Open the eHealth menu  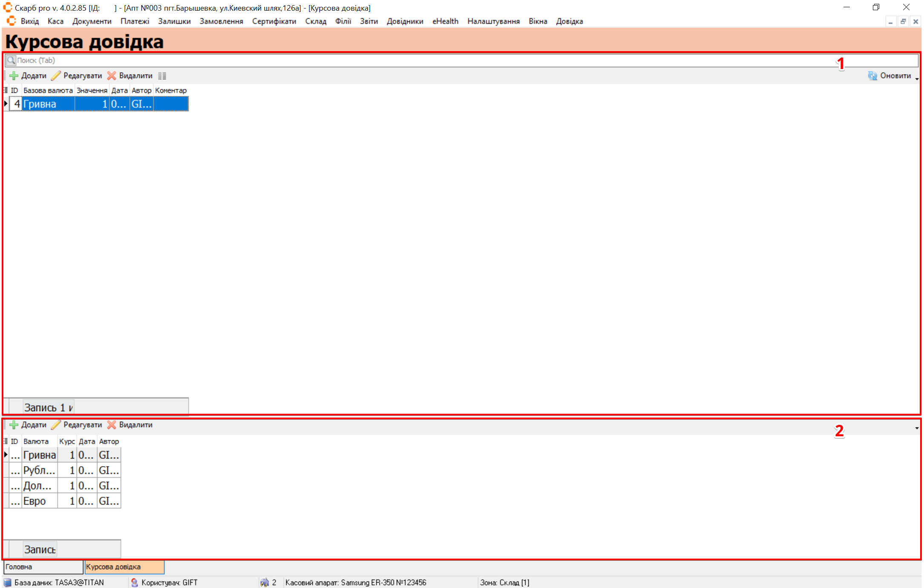click(445, 21)
